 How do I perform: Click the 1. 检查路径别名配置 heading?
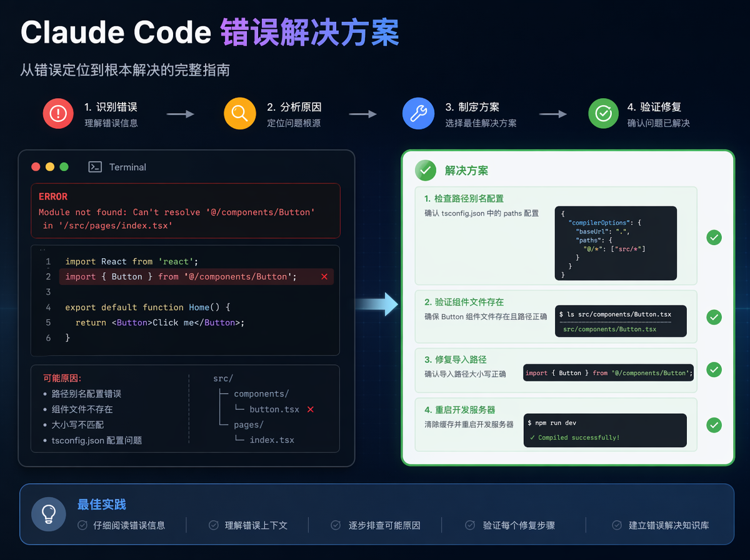pos(464,199)
